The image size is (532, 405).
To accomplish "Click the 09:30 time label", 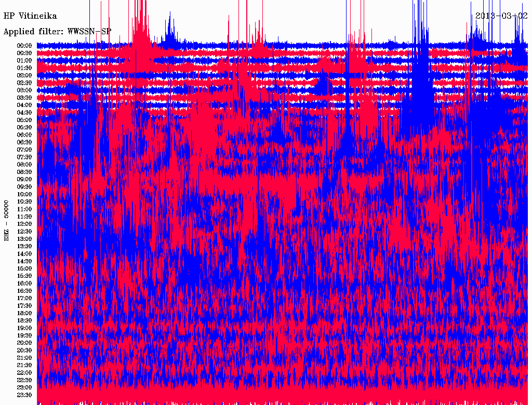I will (x=24, y=187).
